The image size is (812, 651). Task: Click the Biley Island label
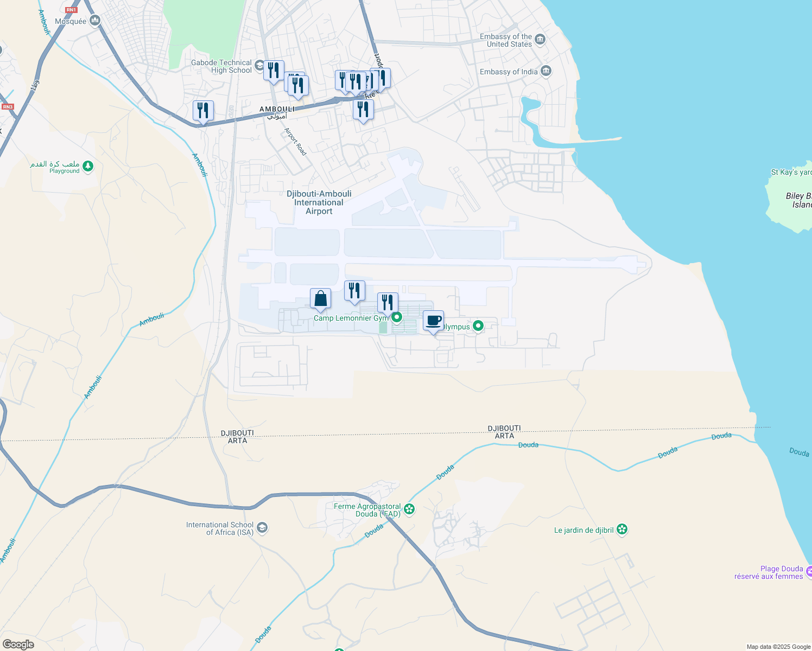click(x=799, y=200)
